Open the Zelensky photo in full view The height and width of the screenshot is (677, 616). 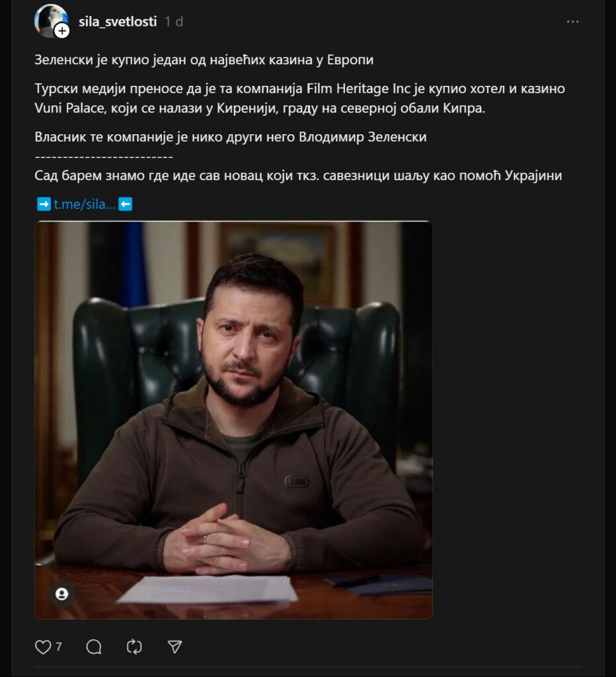(x=233, y=420)
